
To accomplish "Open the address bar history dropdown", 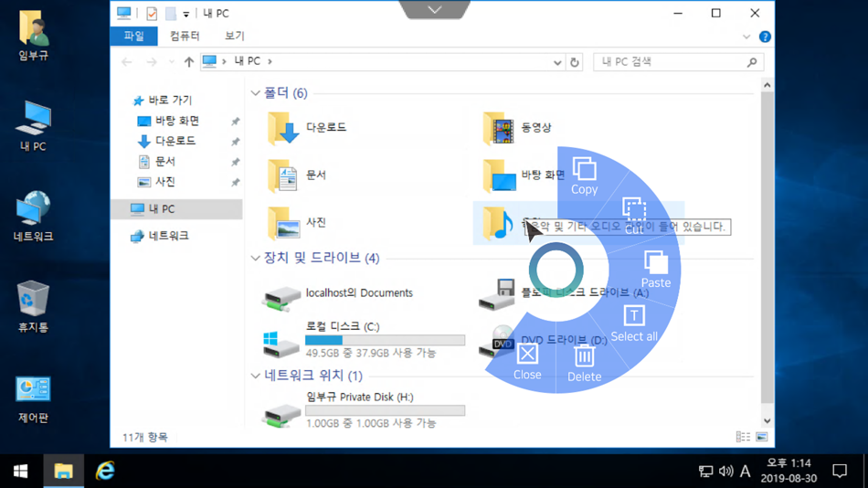I will 557,62.
